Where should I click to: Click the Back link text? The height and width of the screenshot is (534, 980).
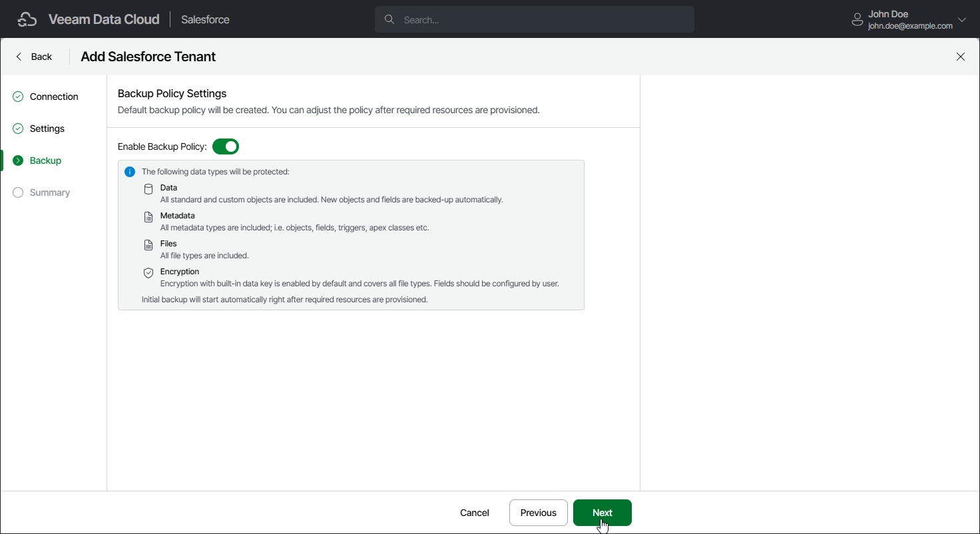coord(41,57)
